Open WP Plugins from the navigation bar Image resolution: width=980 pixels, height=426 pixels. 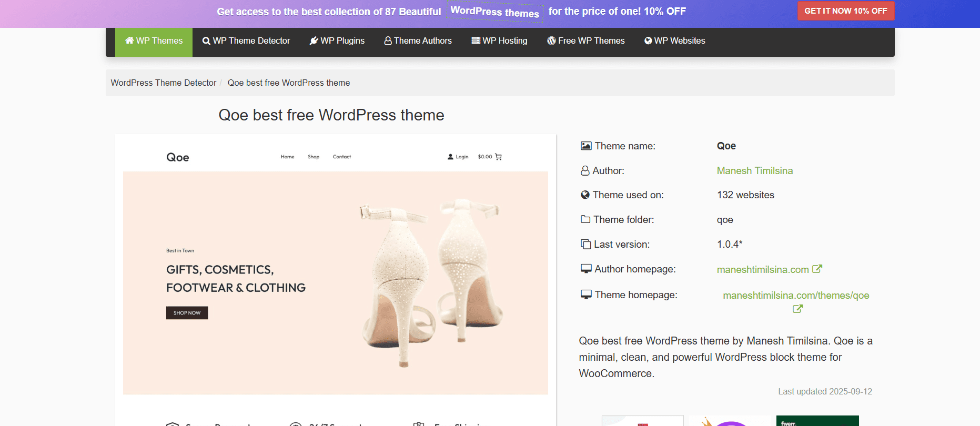[337, 41]
